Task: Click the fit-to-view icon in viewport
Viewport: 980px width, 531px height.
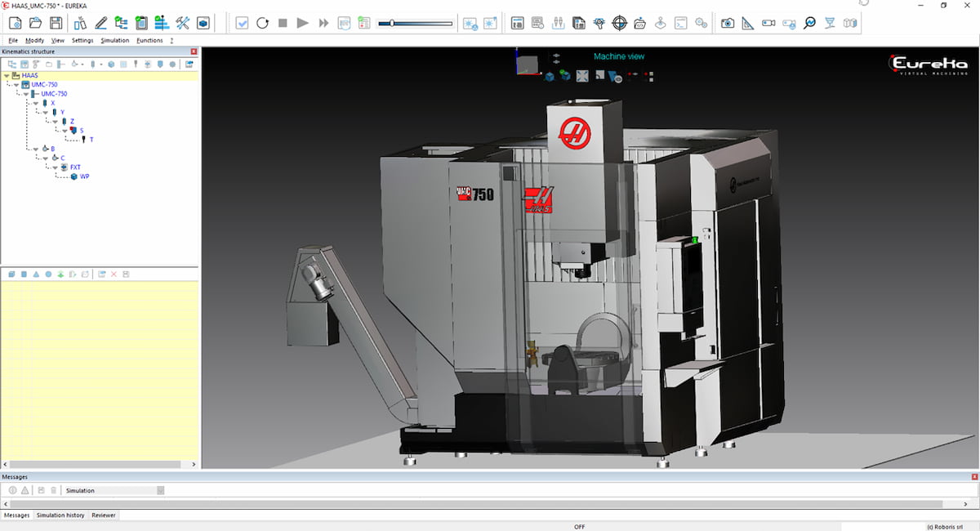Action: [582, 76]
